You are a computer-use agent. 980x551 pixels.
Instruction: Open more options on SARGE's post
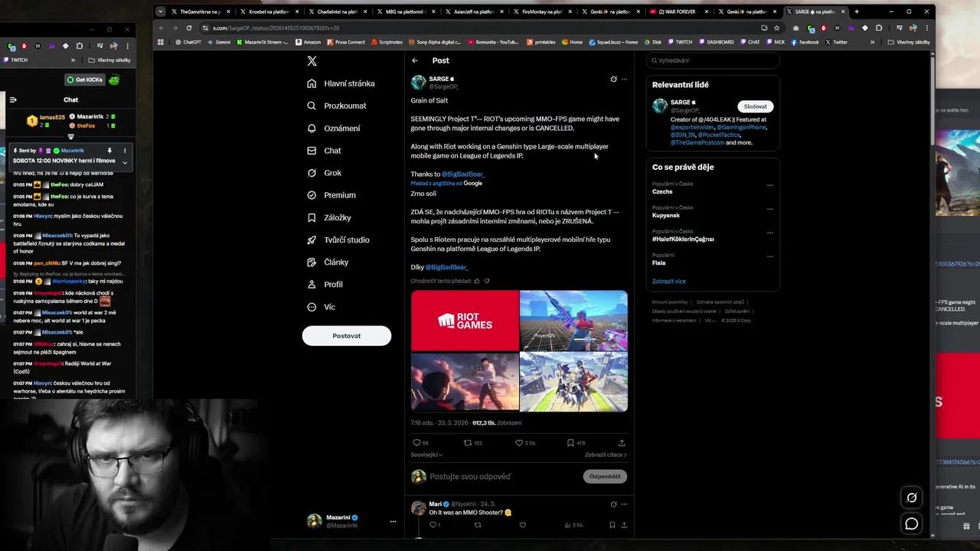[624, 79]
